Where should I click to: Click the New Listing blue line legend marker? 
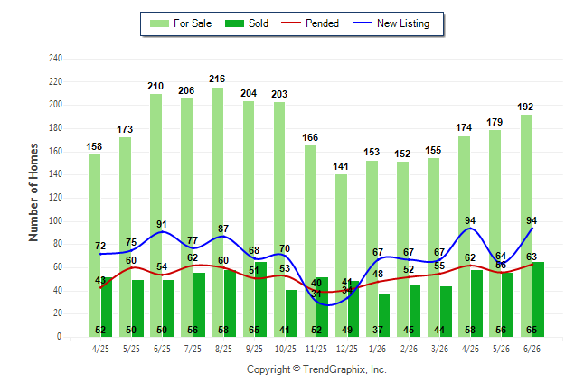[x=363, y=23]
